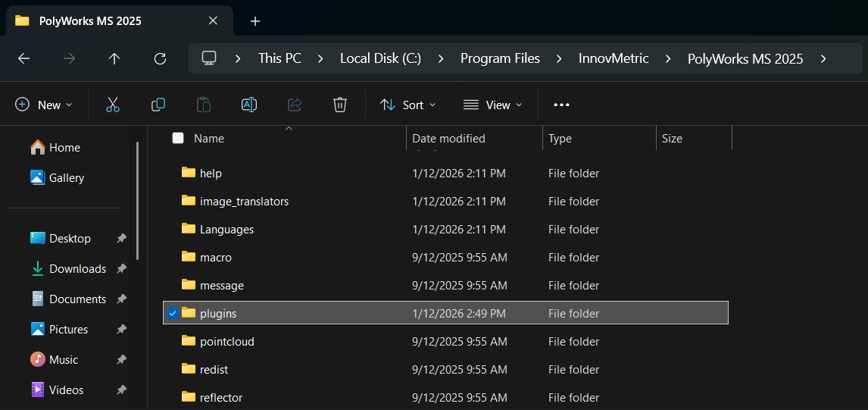Viewport: 868px width, 410px height.
Task: Click the redist folder icon
Action: pyautogui.click(x=189, y=369)
